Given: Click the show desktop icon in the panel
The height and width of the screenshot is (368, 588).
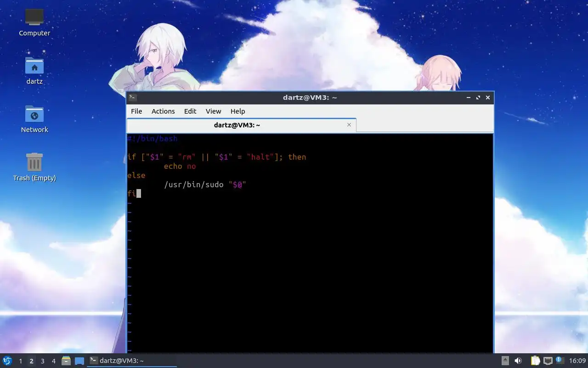Looking at the screenshot, I should [79, 361].
